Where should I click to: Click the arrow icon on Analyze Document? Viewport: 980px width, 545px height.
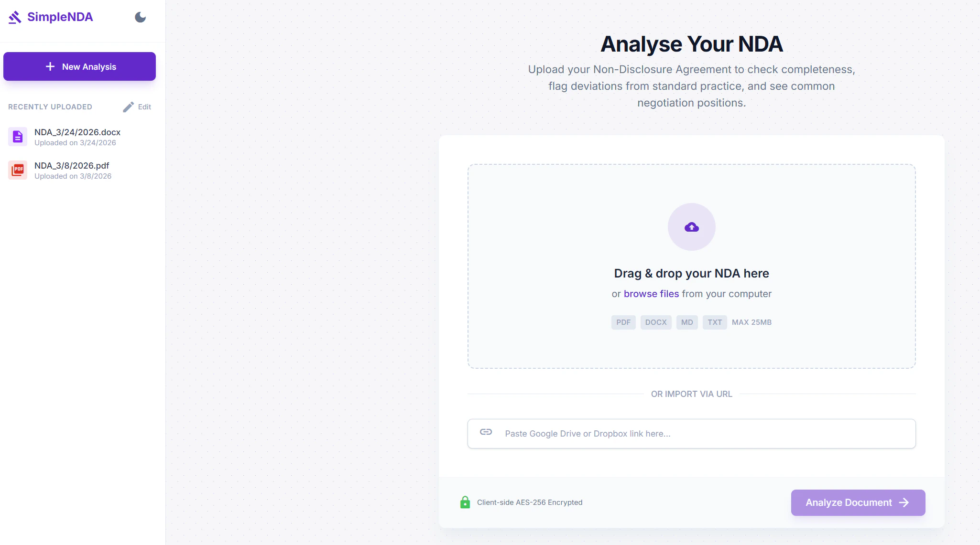click(904, 502)
